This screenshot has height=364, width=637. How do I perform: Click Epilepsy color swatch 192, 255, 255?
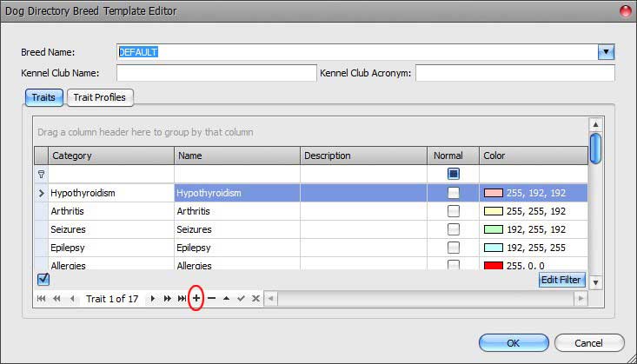(x=494, y=248)
